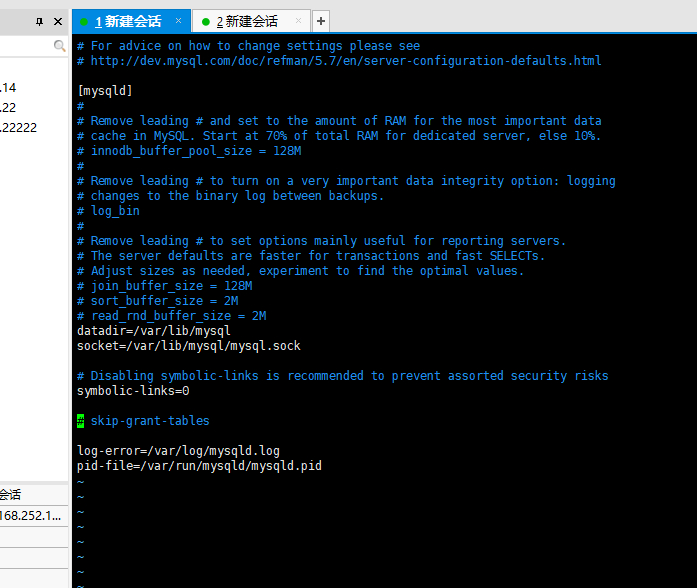697x588 pixels.
Task: Click the search input field in side panel
Action: 27,45
